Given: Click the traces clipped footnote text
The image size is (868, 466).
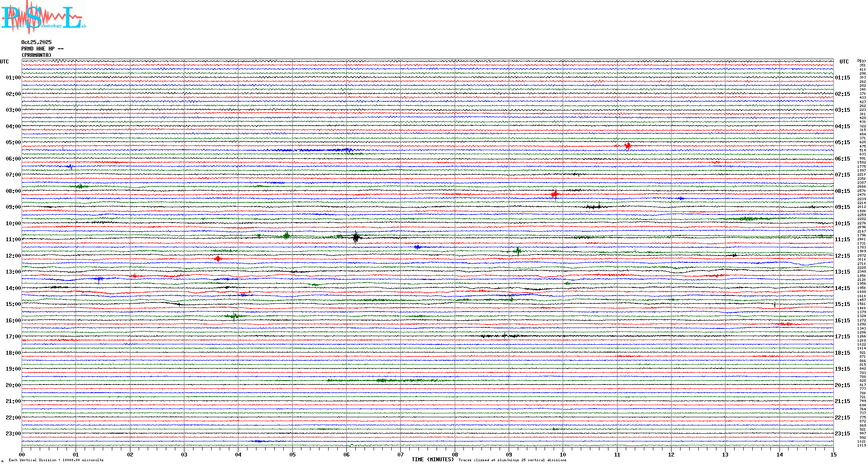Looking at the screenshot, I should pyautogui.click(x=512, y=460).
